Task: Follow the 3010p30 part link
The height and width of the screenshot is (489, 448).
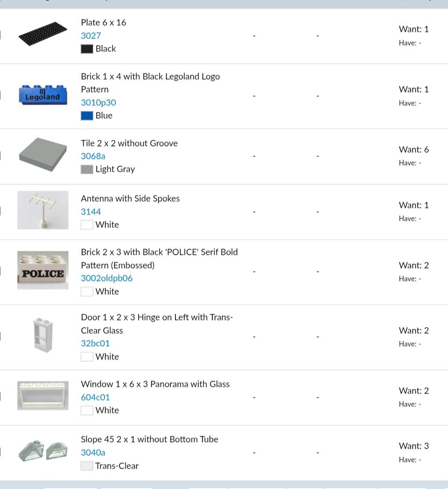Action: click(x=98, y=102)
